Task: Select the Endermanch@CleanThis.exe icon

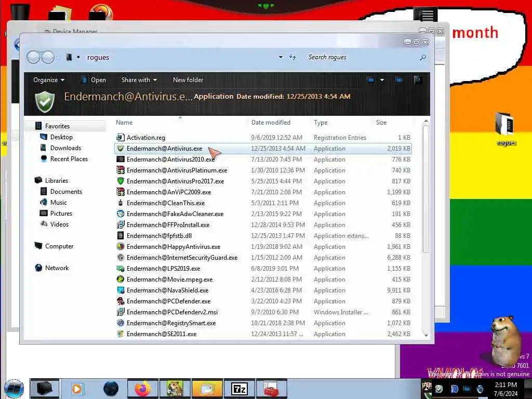Action: pos(120,203)
